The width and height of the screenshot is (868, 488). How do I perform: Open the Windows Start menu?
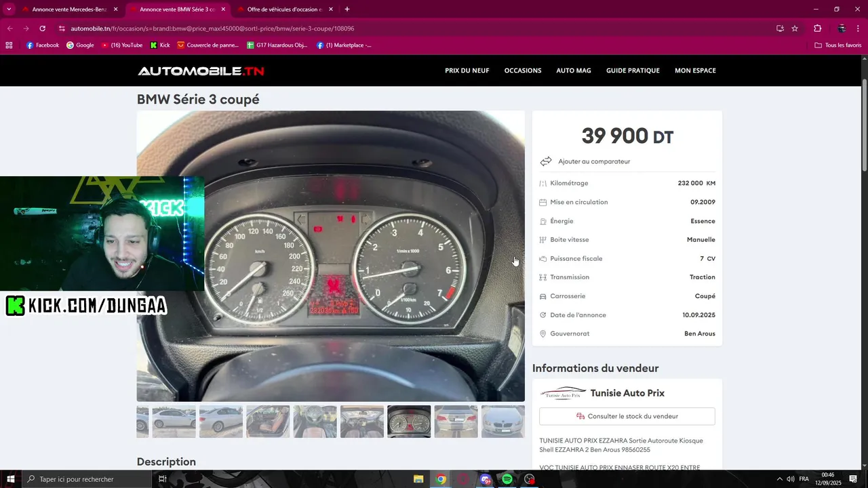[10, 479]
